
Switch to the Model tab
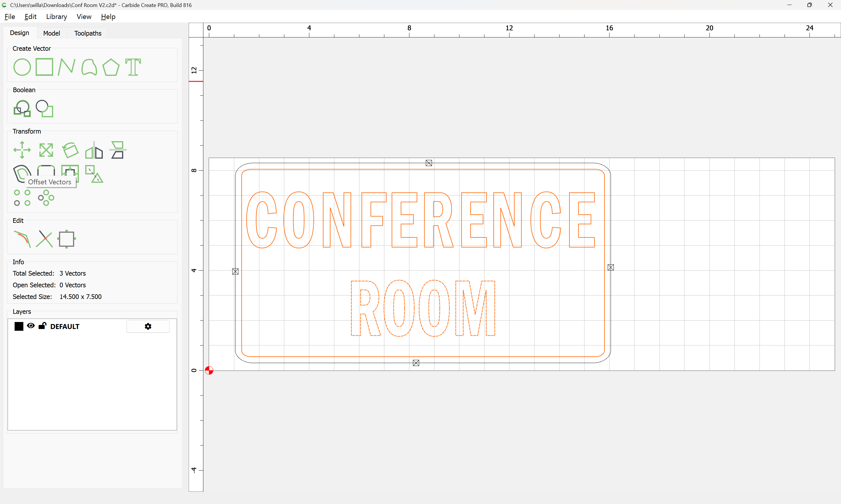tap(51, 33)
